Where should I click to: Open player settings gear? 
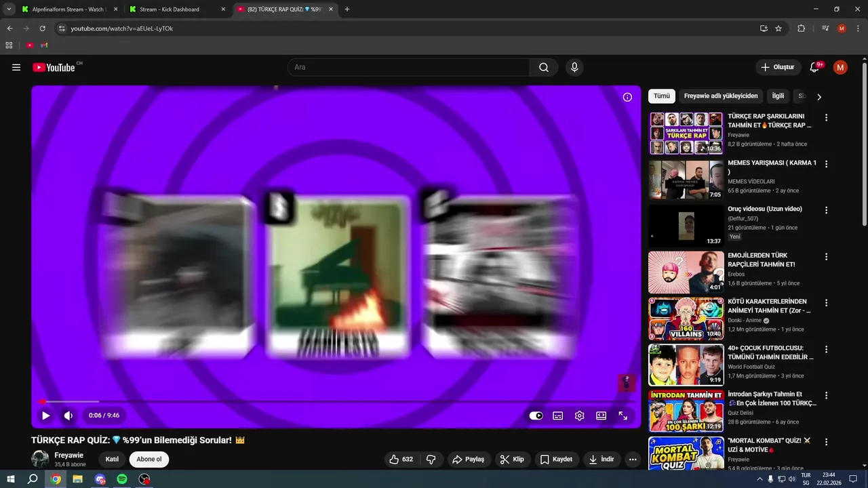[579, 415]
